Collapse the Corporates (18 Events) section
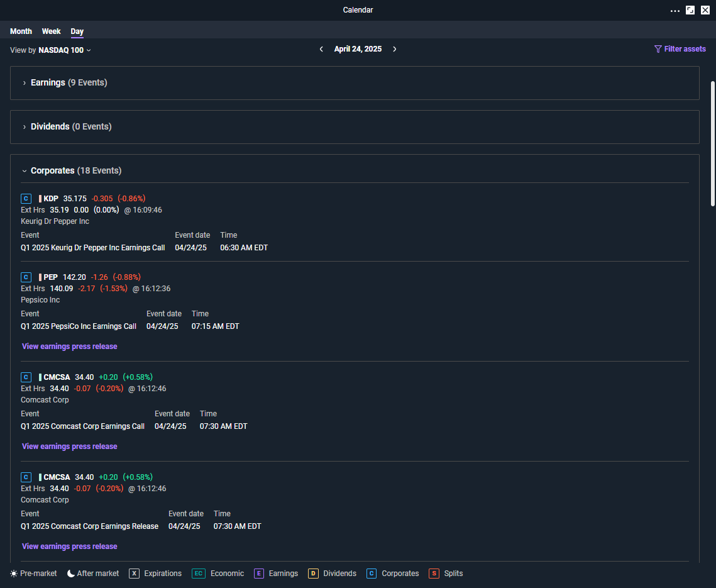 point(71,170)
